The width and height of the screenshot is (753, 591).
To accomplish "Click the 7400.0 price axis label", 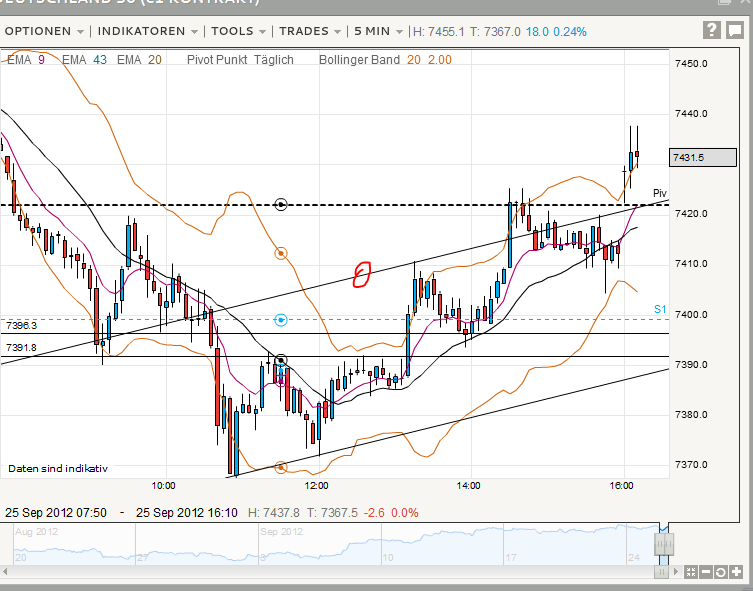I will point(691,314).
